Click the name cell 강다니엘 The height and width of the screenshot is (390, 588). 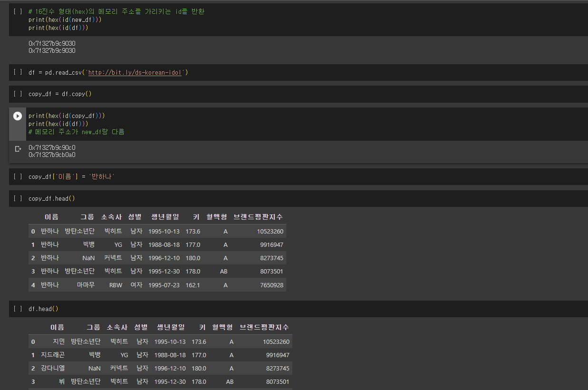coord(53,368)
